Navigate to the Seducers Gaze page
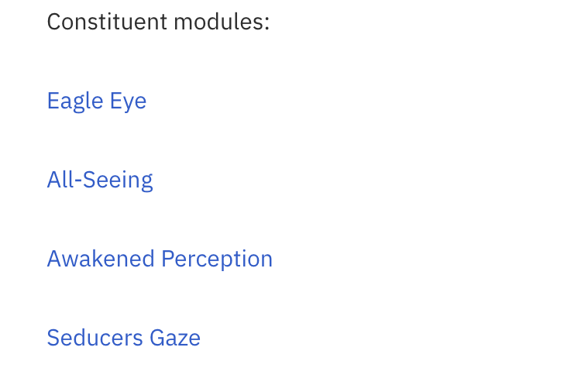 (124, 338)
